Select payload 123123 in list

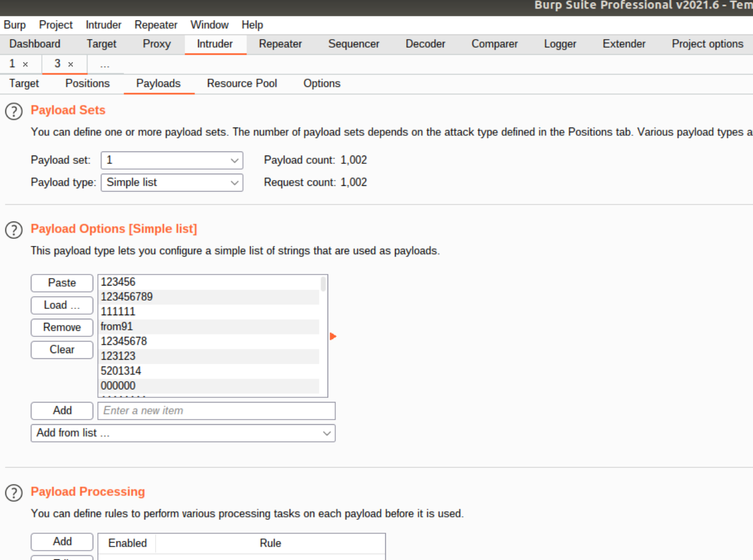pyautogui.click(x=209, y=357)
